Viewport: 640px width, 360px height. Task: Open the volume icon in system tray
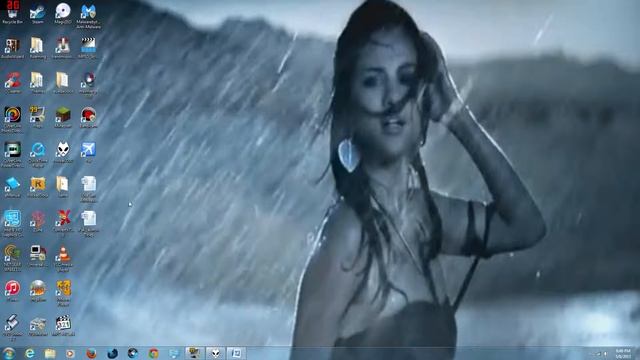(x=605, y=354)
